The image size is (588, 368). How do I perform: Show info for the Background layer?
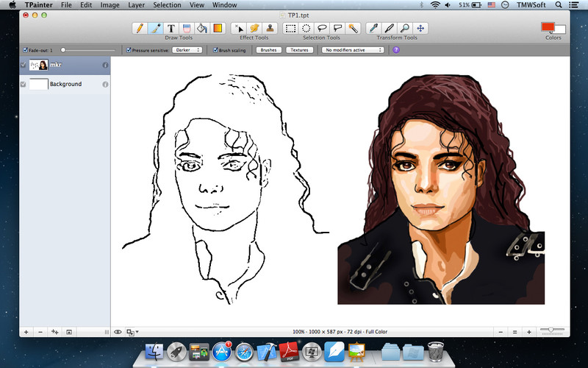tap(105, 85)
